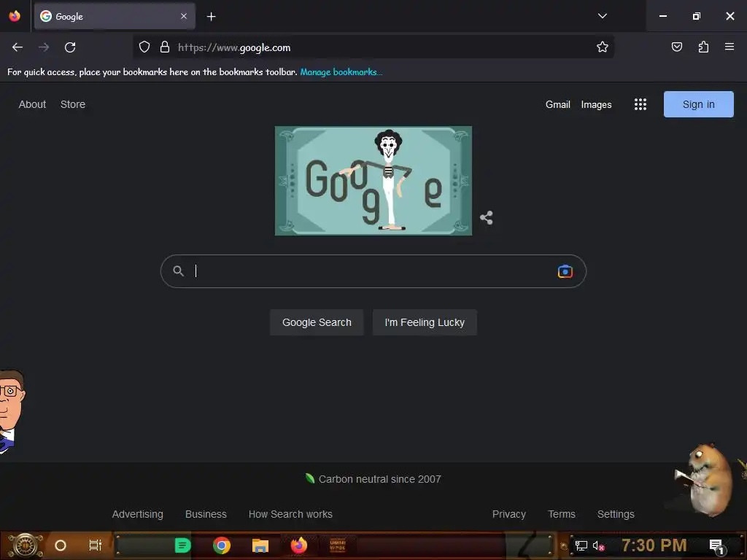The width and height of the screenshot is (747, 560).
Task: Save to Pocket icon in toolbar
Action: click(x=676, y=47)
